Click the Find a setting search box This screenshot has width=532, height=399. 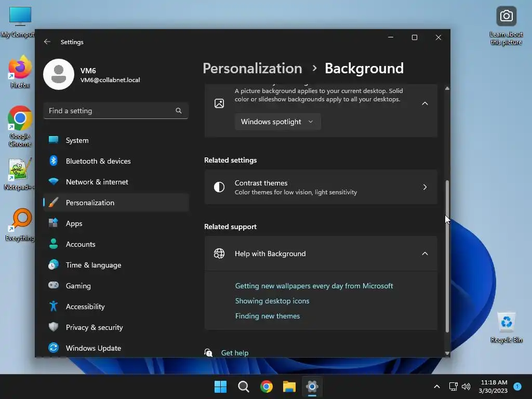116,111
